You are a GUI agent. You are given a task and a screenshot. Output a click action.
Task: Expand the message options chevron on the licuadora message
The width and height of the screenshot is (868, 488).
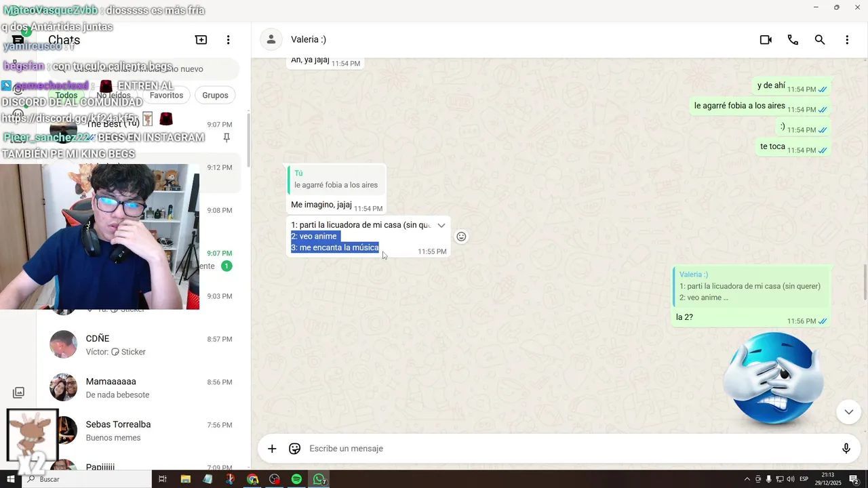(441, 225)
